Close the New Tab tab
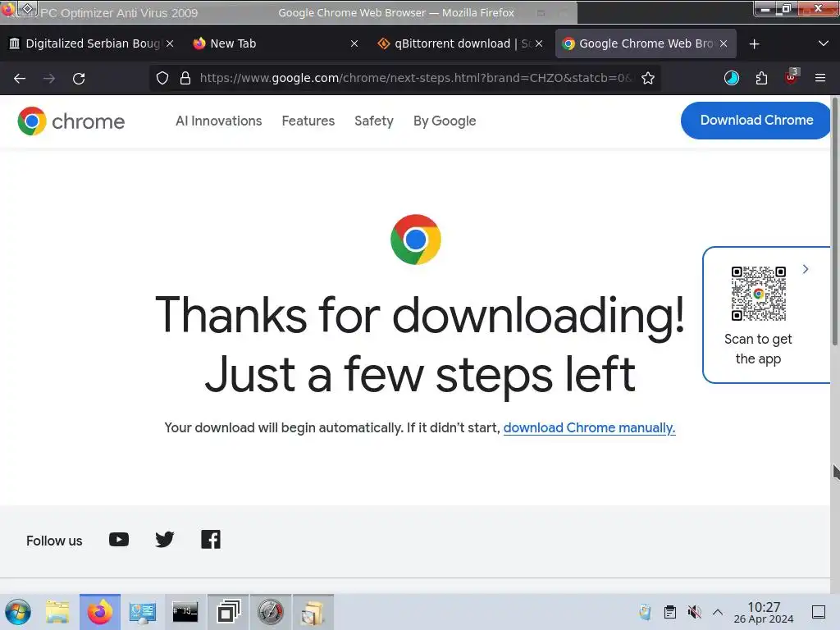The image size is (840, 630). pos(354,43)
